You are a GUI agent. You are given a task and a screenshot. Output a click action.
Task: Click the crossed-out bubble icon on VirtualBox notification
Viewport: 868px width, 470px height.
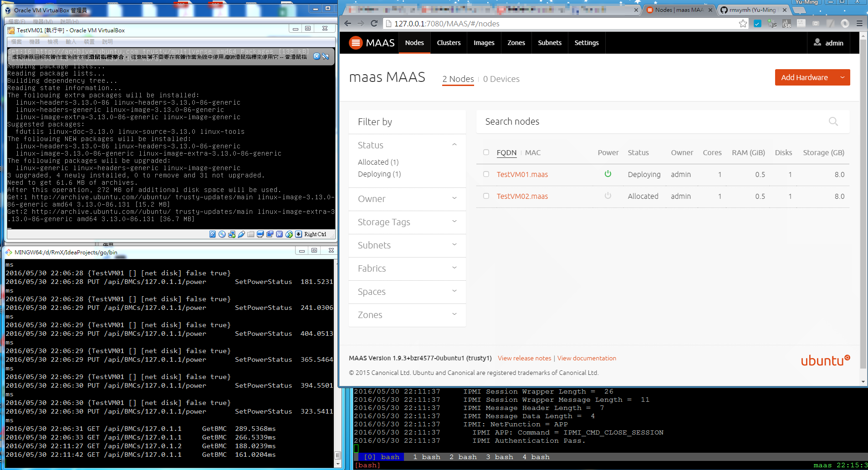[x=326, y=56]
